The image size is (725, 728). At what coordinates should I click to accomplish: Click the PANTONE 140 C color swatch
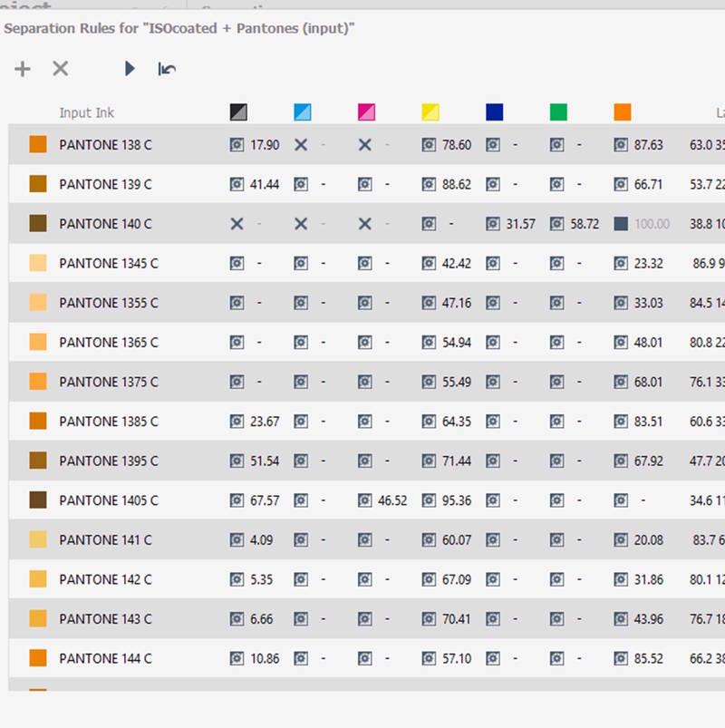[x=38, y=223]
